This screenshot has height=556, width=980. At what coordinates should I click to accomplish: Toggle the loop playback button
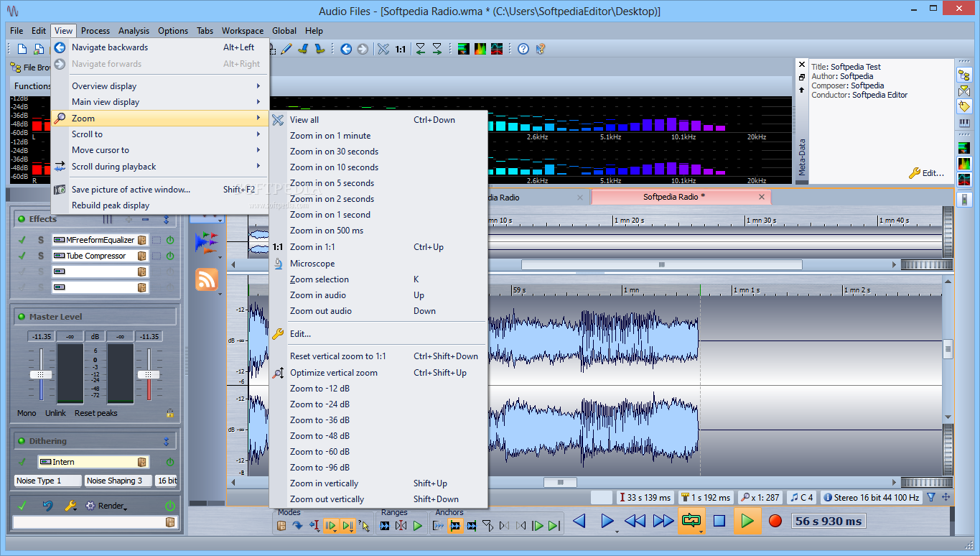point(691,521)
